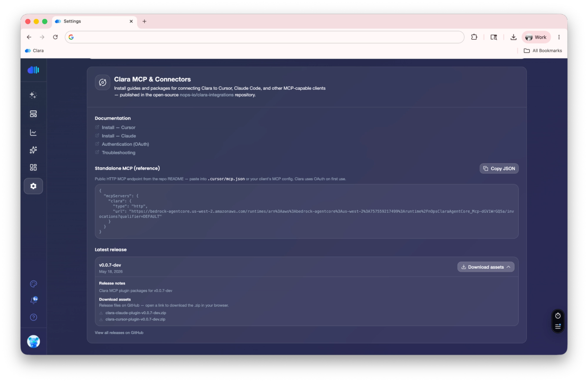The height and width of the screenshot is (382, 588).
Task: Click the Clara logo in the sidebar
Action: (x=33, y=70)
